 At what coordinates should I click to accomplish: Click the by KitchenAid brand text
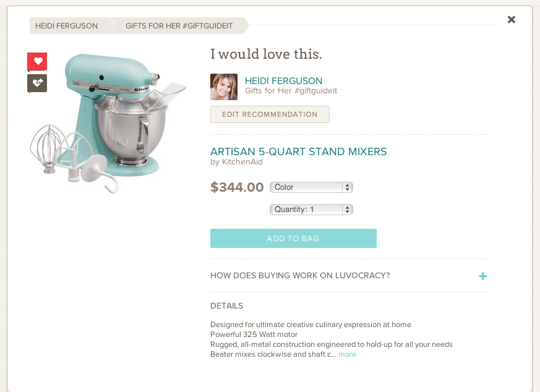pos(236,162)
